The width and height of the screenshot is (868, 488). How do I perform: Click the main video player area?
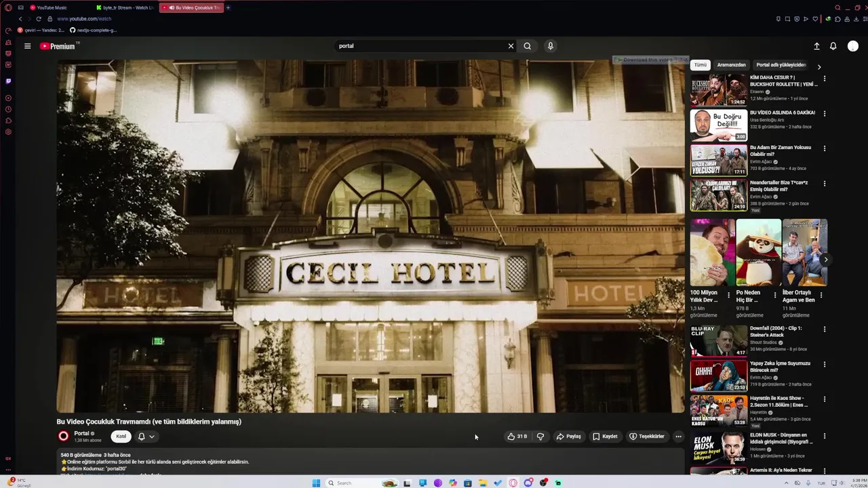coord(371,236)
